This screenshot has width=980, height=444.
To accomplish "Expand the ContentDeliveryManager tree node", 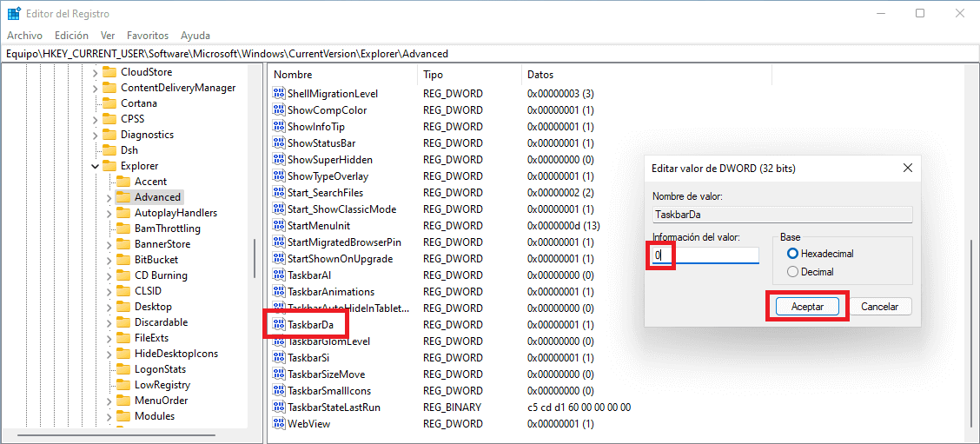I will coord(95,88).
